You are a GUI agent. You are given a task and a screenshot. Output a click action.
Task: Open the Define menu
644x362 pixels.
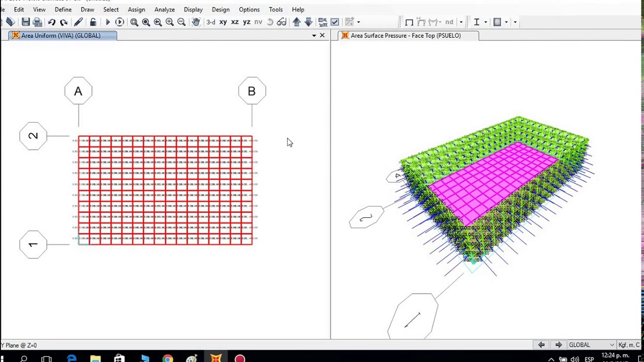tap(63, 10)
